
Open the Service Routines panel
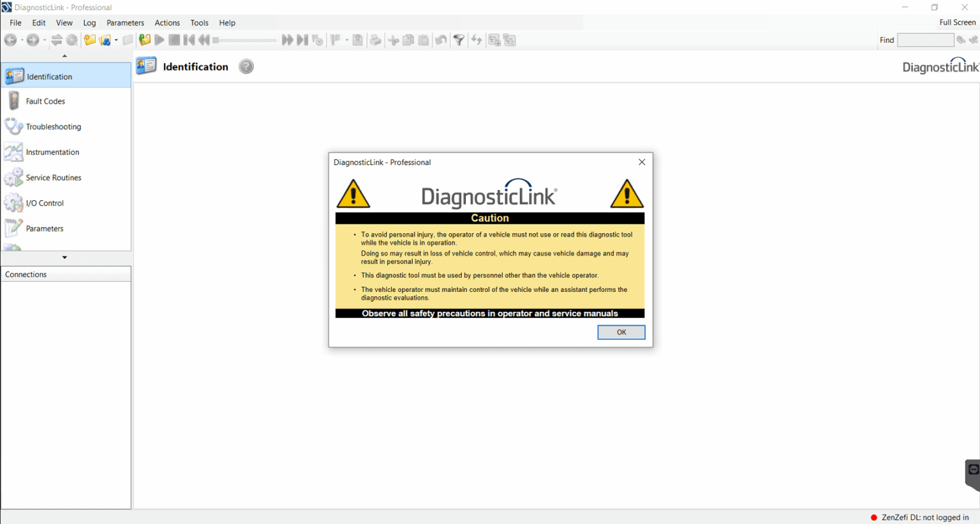click(53, 177)
